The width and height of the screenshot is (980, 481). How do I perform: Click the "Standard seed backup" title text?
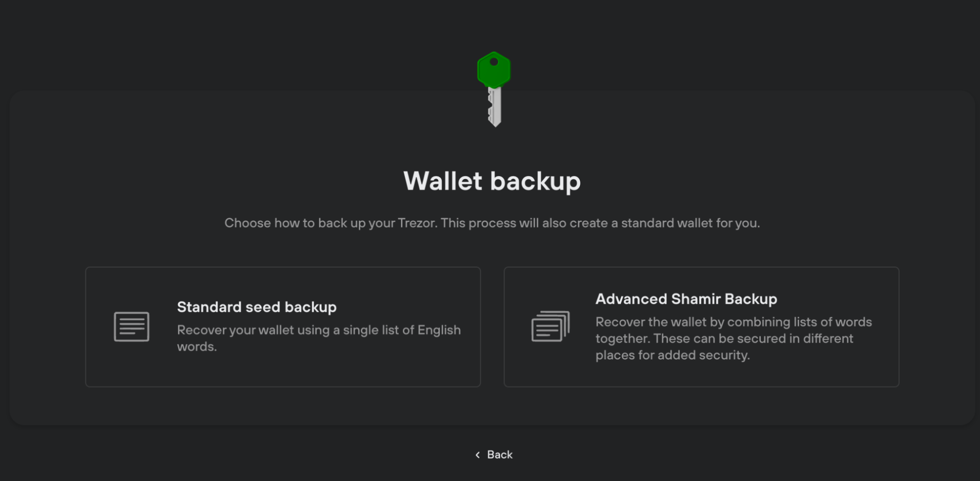256,307
